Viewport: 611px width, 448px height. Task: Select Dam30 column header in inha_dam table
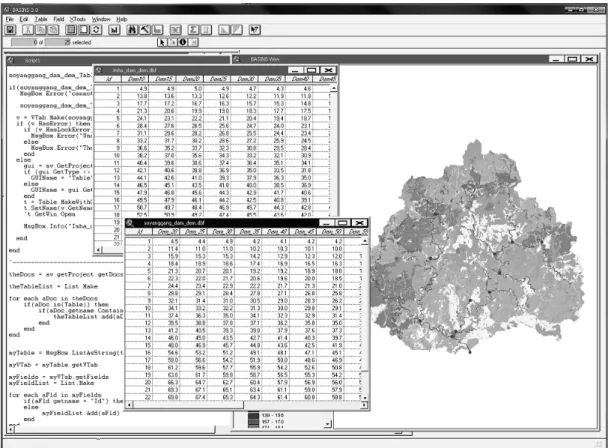click(x=245, y=79)
